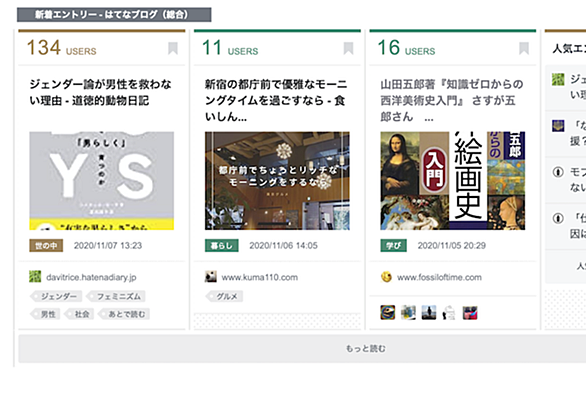The height and width of the screenshot is (396, 586).
Task: Open fourth user avatar under fossiloftime entry
Action: point(449,312)
